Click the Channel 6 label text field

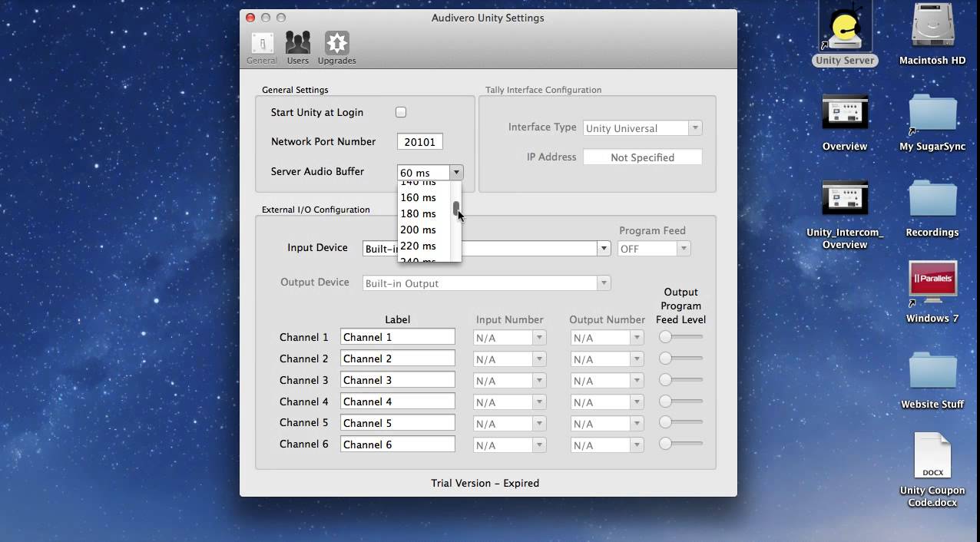click(398, 445)
